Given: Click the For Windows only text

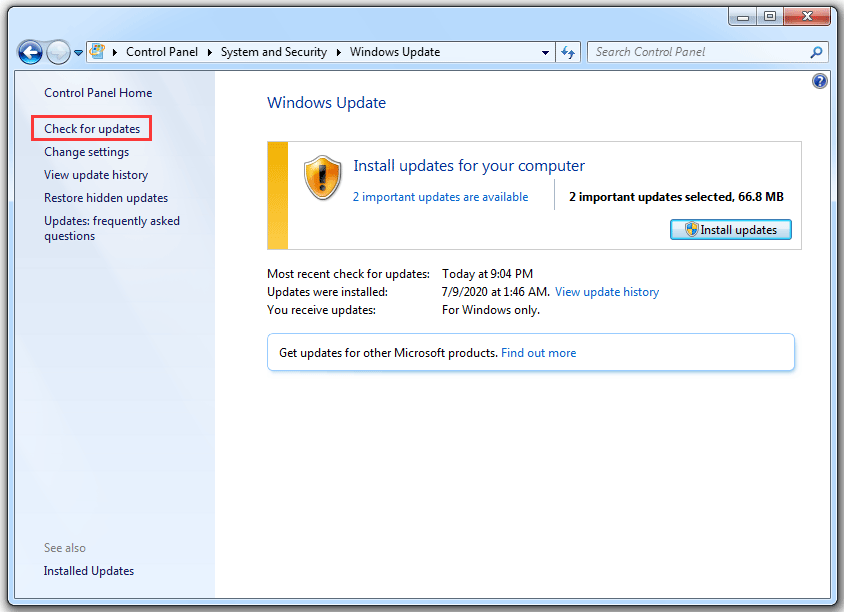Looking at the screenshot, I should point(490,310).
